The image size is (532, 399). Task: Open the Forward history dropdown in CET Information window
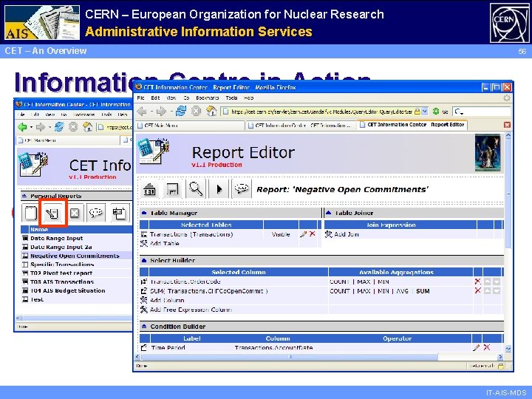coord(50,128)
